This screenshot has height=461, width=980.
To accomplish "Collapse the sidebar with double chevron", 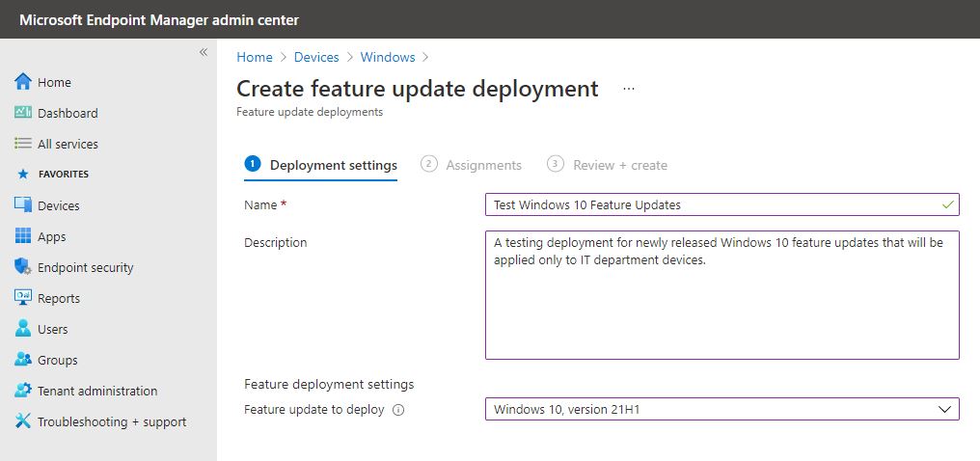I will (x=204, y=52).
